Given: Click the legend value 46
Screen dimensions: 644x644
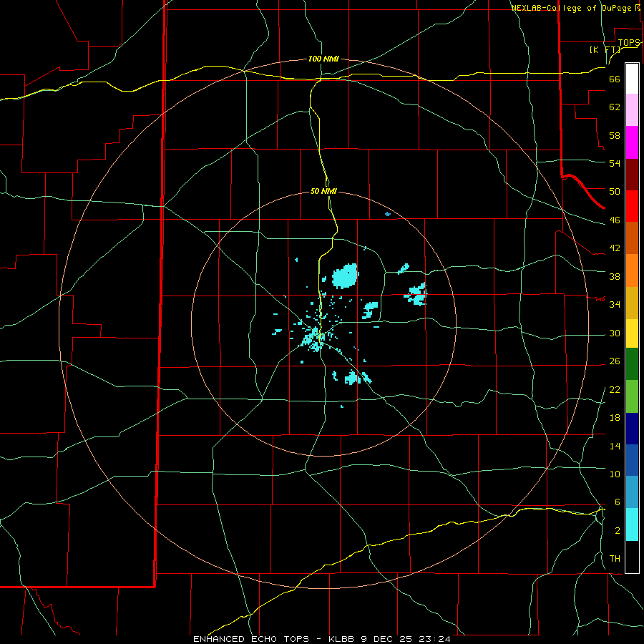Looking at the screenshot, I should coord(615,220).
